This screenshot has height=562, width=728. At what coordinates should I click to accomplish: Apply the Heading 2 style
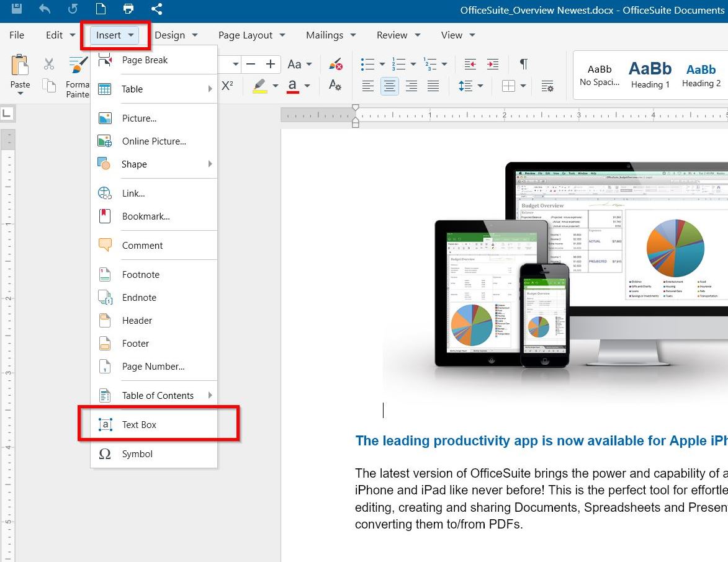tap(701, 75)
